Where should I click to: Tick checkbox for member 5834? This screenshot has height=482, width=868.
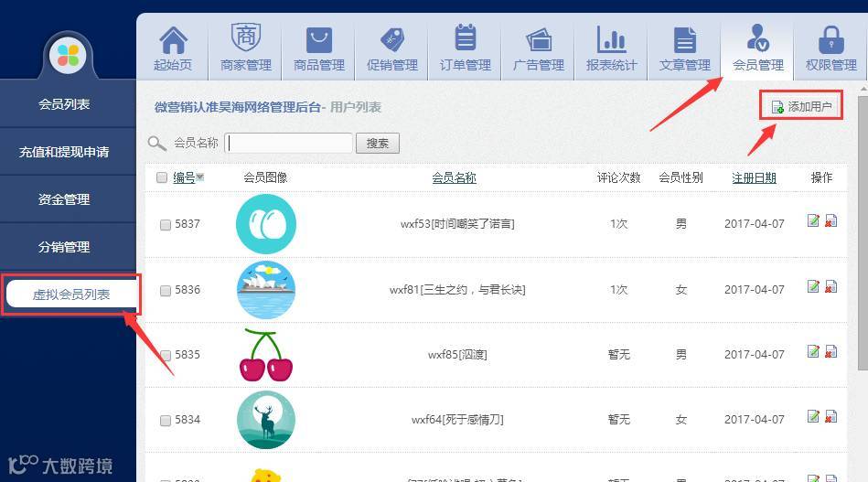tap(165, 421)
